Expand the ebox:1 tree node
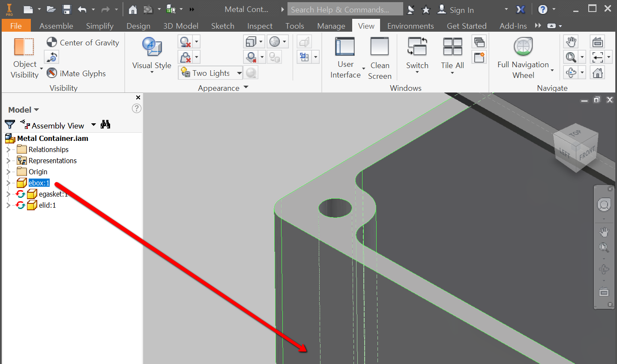Screen dimensions: 617x364 tap(9, 182)
